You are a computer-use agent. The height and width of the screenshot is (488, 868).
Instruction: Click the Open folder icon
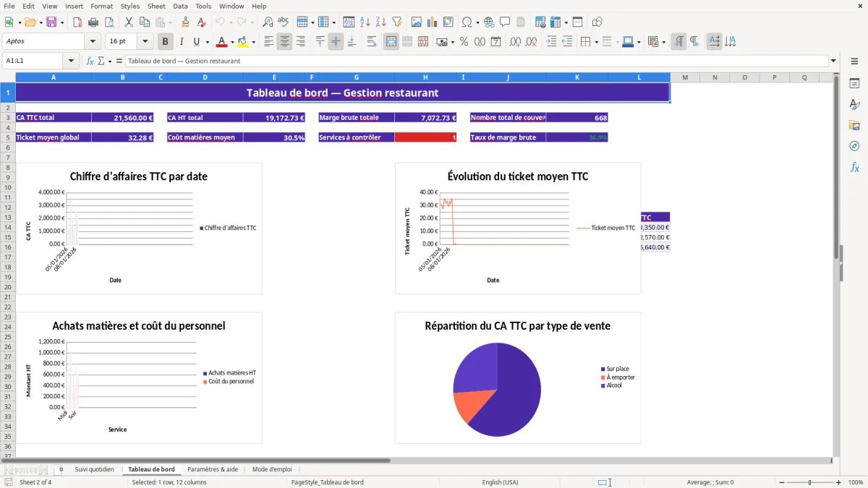[29, 22]
